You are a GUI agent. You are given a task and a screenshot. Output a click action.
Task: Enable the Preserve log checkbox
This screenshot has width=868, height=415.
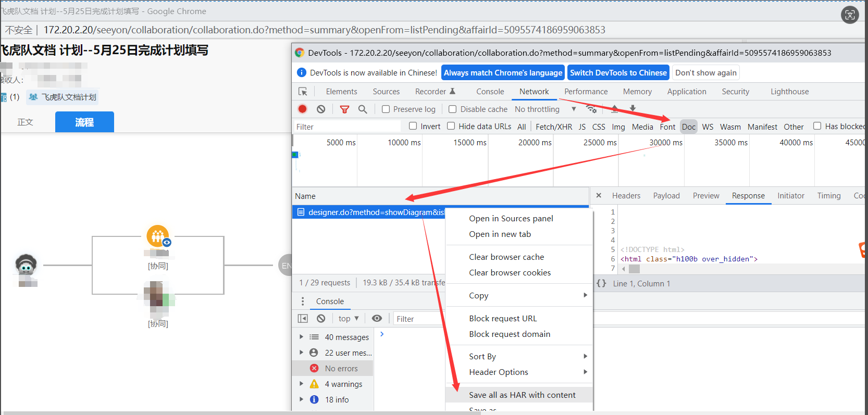point(386,109)
